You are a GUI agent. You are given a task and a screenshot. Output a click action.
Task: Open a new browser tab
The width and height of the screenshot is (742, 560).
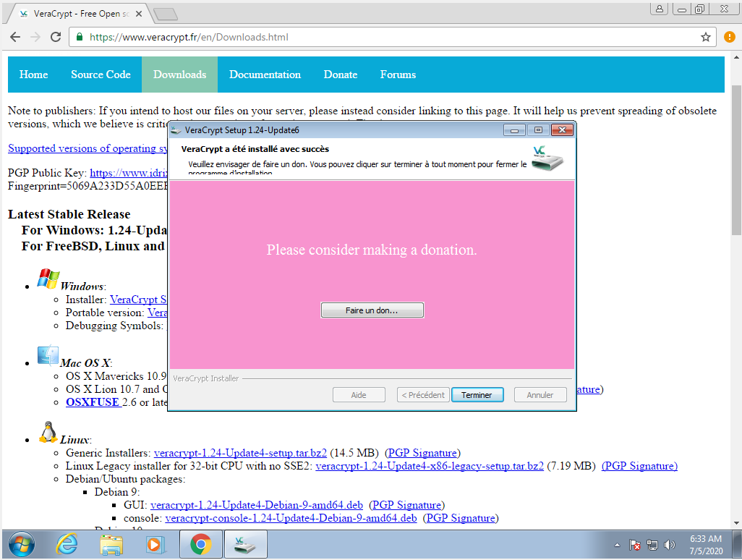click(x=166, y=14)
